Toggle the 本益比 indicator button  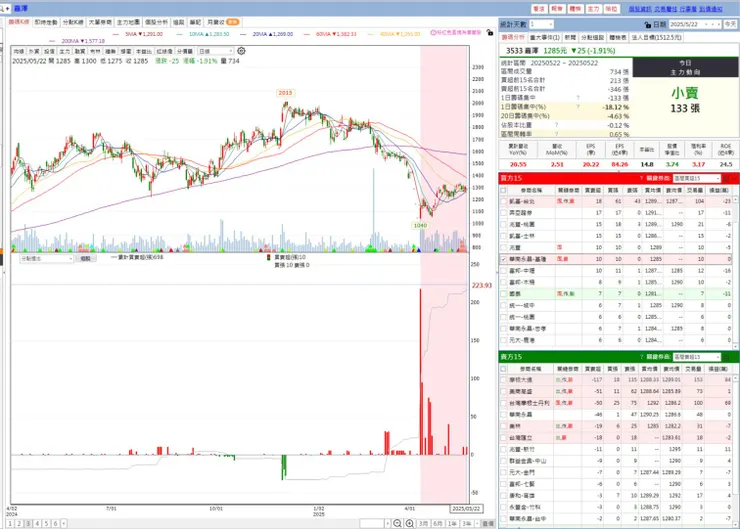143,51
